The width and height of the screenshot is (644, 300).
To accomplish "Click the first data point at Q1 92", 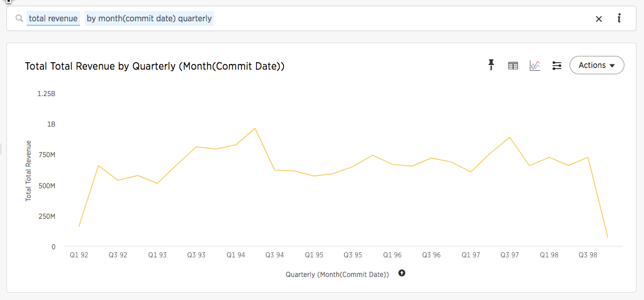I will pos(79,226).
